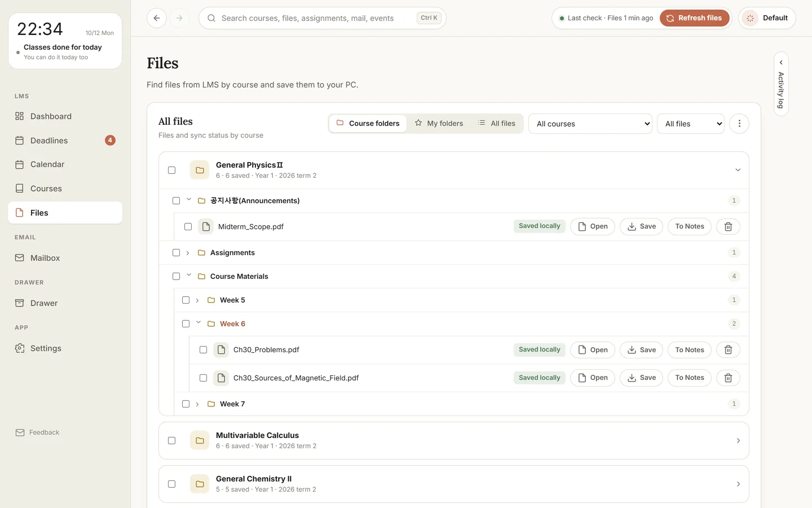
Task: Check the Ch30_Problems.pdf checkbox
Action: click(203, 350)
